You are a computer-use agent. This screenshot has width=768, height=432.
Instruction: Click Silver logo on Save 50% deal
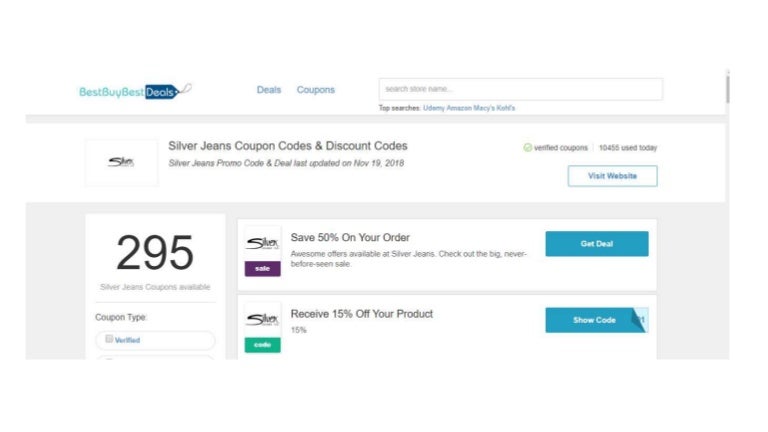tap(262, 243)
